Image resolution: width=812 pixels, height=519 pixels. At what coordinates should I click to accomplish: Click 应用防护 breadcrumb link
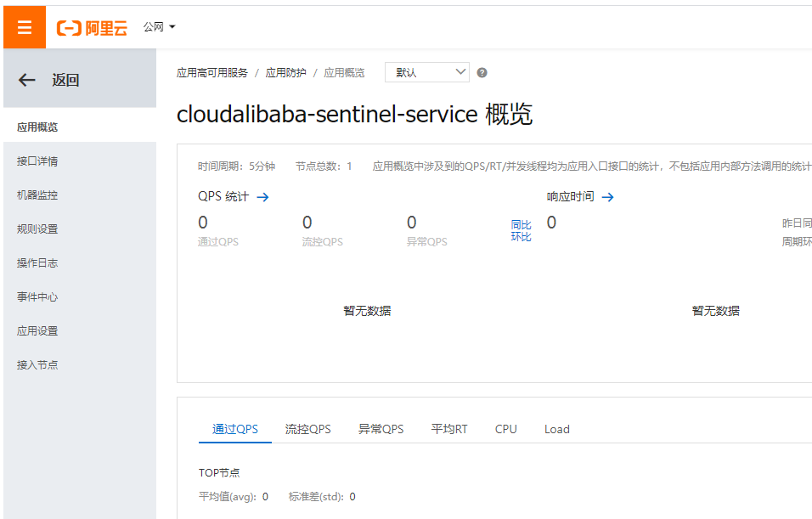coord(286,73)
